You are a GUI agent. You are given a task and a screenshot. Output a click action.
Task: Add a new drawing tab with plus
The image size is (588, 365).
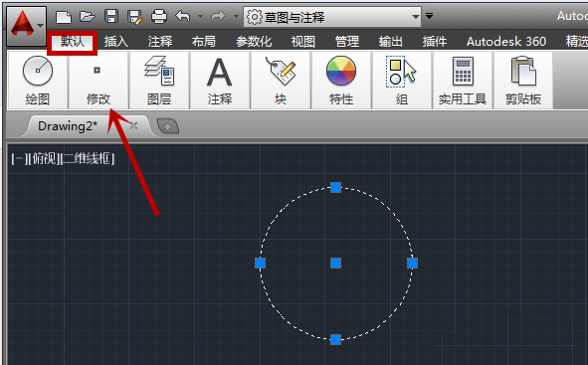coord(167,126)
